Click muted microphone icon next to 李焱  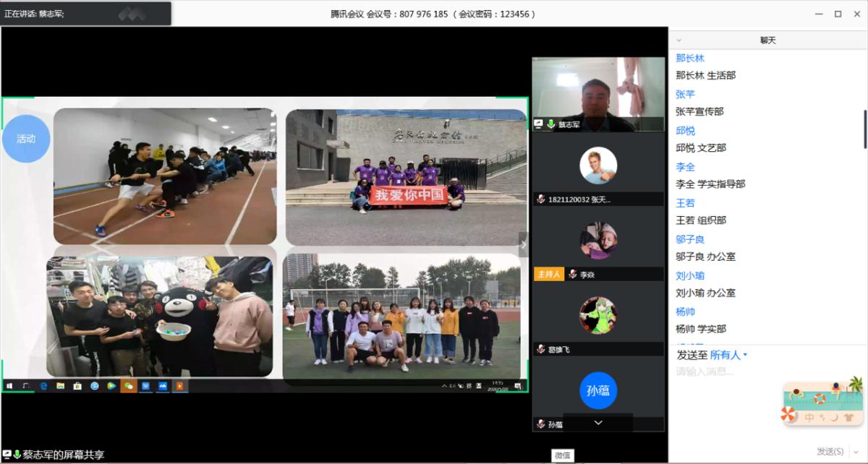coord(573,275)
